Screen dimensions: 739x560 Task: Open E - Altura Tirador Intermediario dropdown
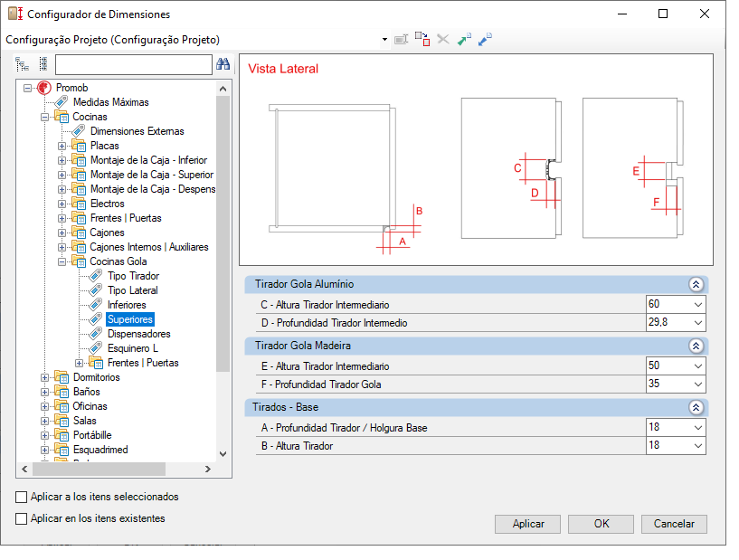698,366
